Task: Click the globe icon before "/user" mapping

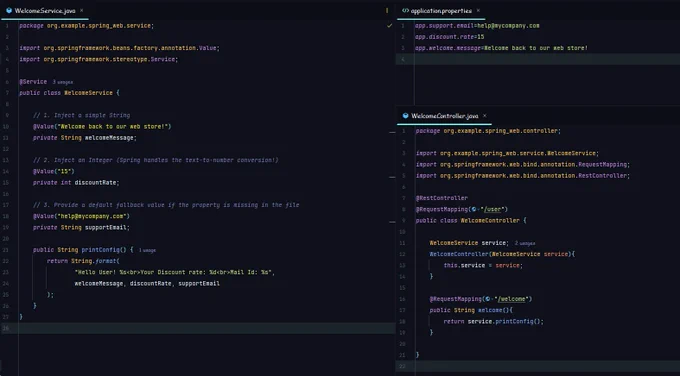Action: 475,209
